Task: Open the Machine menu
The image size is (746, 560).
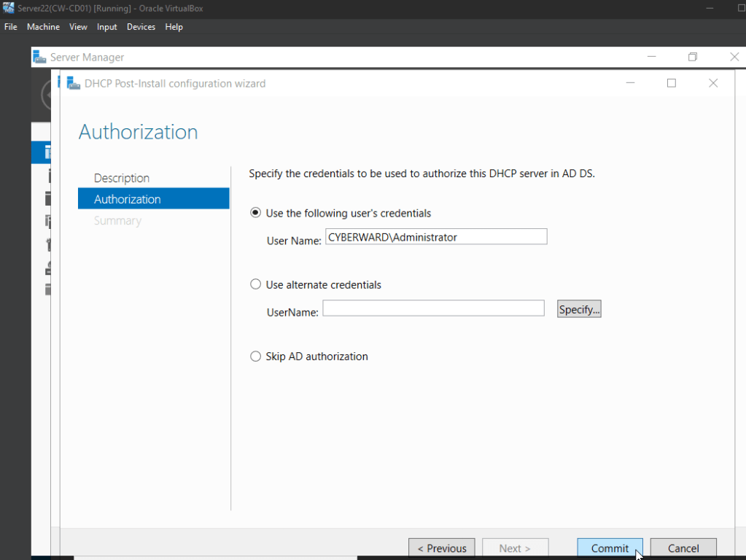Action: tap(43, 27)
